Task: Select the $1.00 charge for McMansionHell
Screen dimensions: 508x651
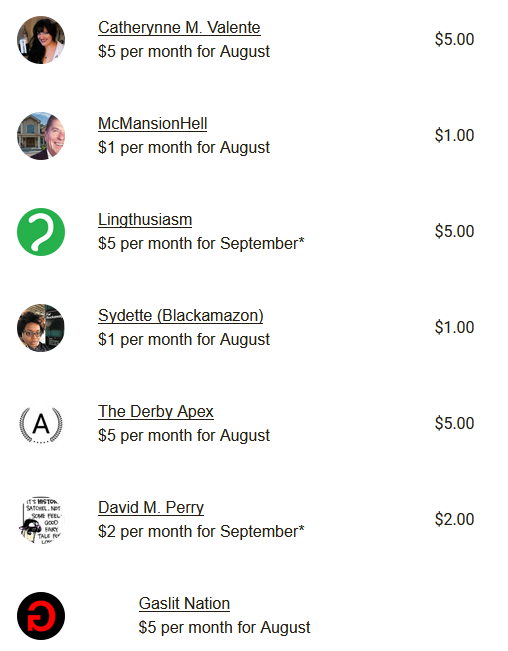Action: (x=454, y=135)
